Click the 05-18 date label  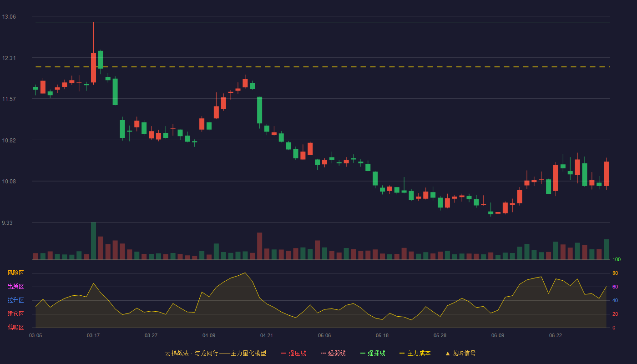pos(382,335)
